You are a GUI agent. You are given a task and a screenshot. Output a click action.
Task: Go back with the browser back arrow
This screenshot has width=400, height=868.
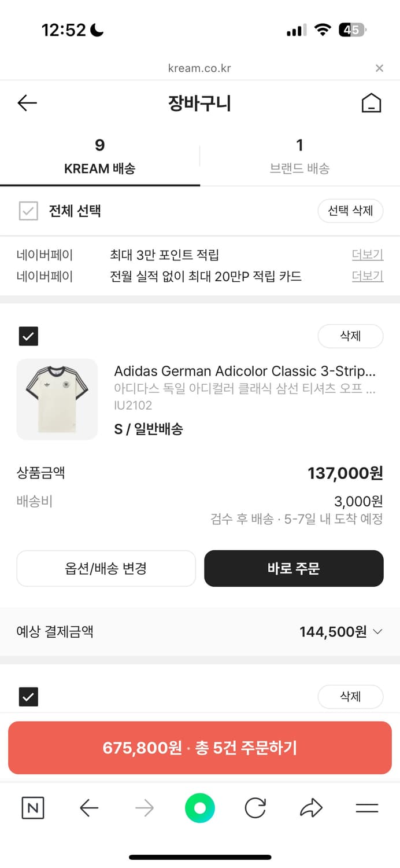point(88,808)
